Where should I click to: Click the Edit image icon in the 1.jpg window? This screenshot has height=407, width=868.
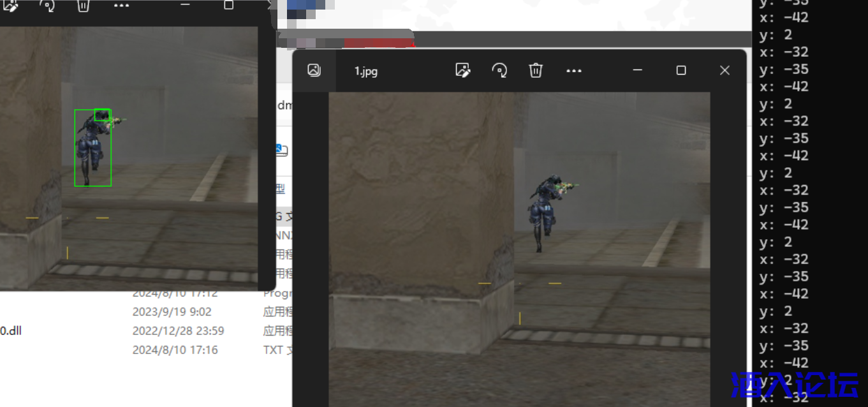click(463, 70)
